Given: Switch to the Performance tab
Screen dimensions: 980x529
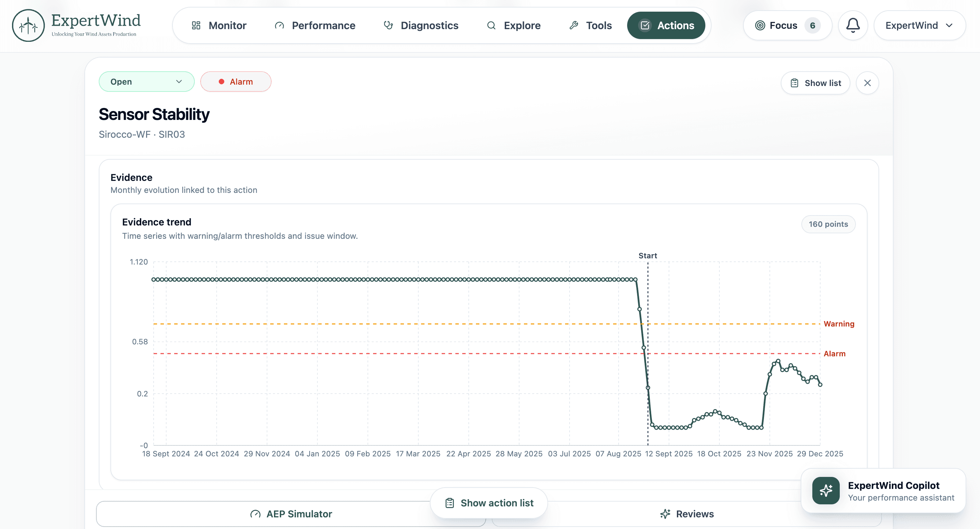Looking at the screenshot, I should click(x=315, y=25).
